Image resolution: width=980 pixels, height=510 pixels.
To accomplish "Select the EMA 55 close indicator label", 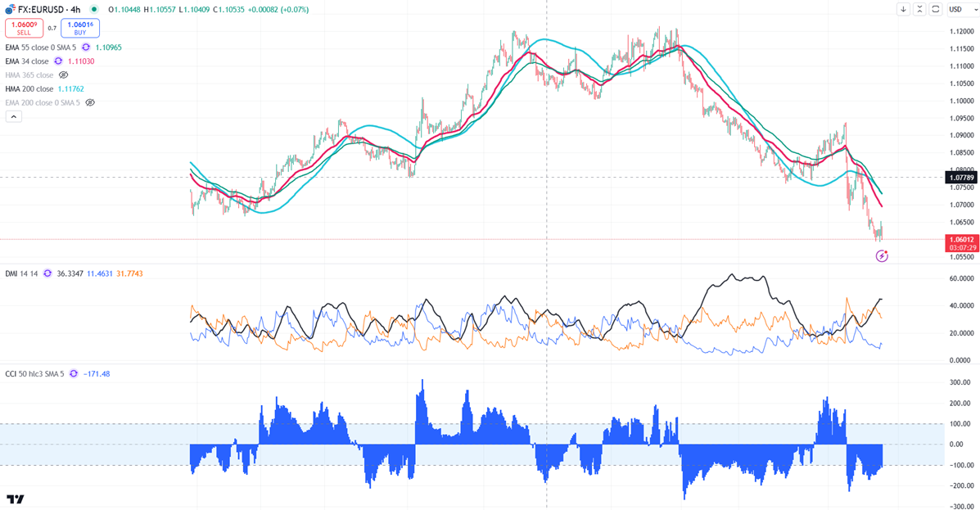I will [41, 47].
